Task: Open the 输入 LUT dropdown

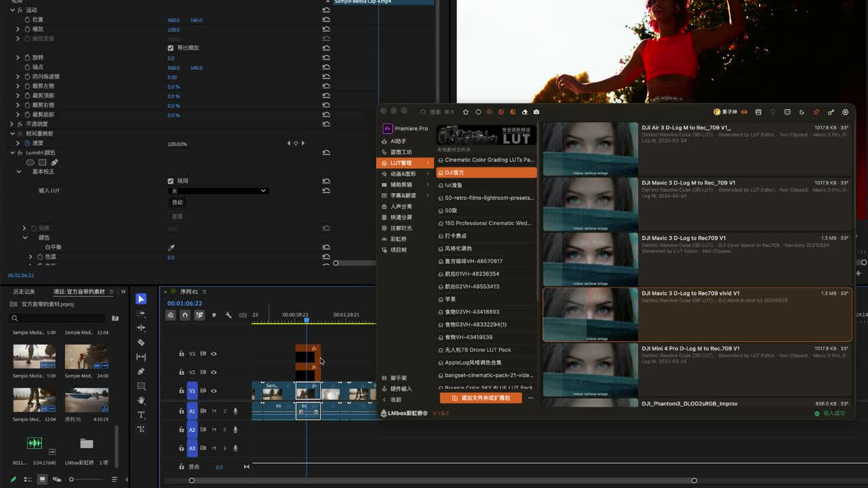Action: (218, 190)
